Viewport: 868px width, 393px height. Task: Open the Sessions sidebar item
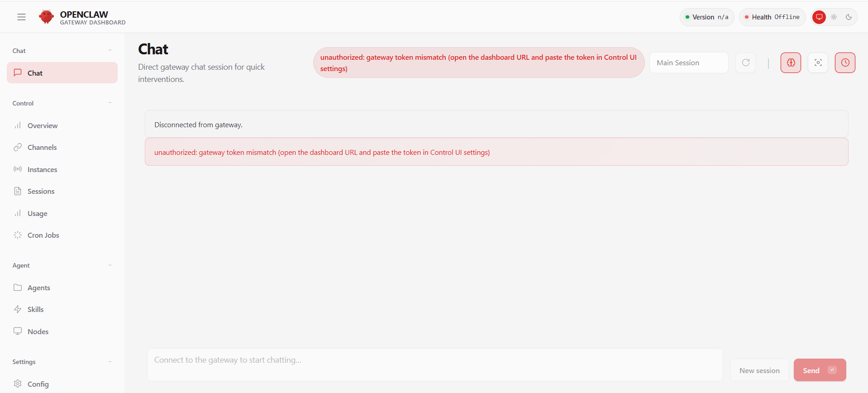tap(41, 192)
